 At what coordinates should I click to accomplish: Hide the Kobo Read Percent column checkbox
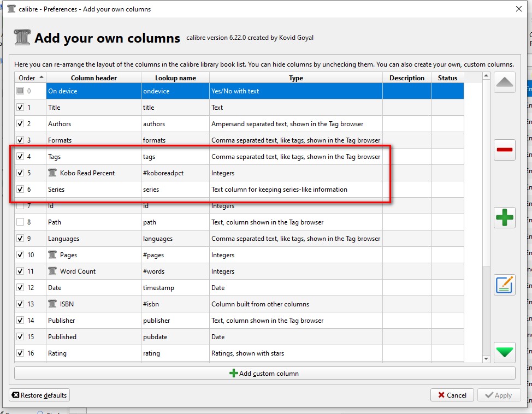[20, 173]
